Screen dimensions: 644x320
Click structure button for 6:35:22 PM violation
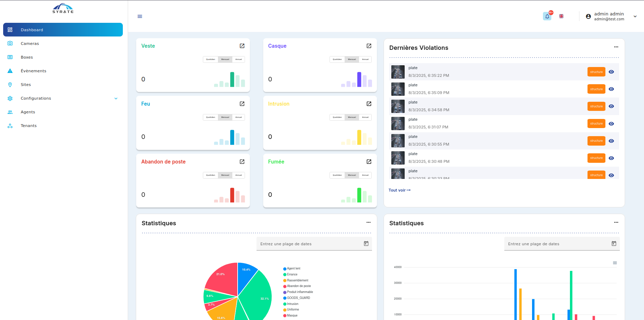coord(596,72)
